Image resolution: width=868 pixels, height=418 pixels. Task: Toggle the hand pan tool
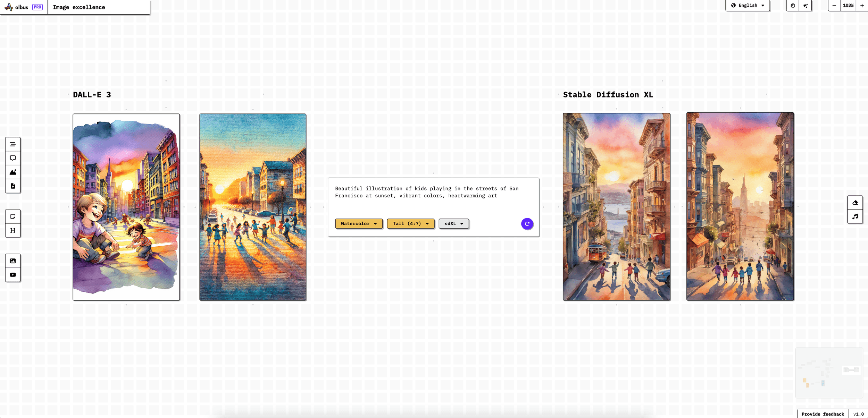coord(793,6)
